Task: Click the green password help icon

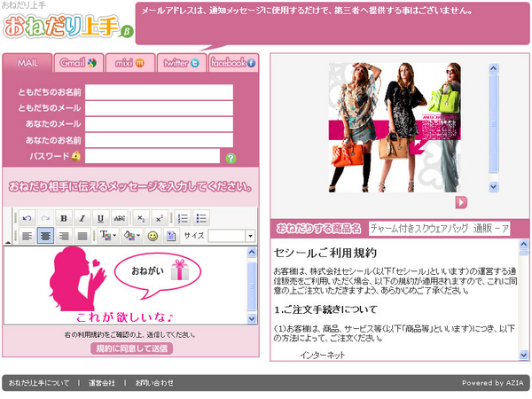Action: pyautogui.click(x=231, y=158)
